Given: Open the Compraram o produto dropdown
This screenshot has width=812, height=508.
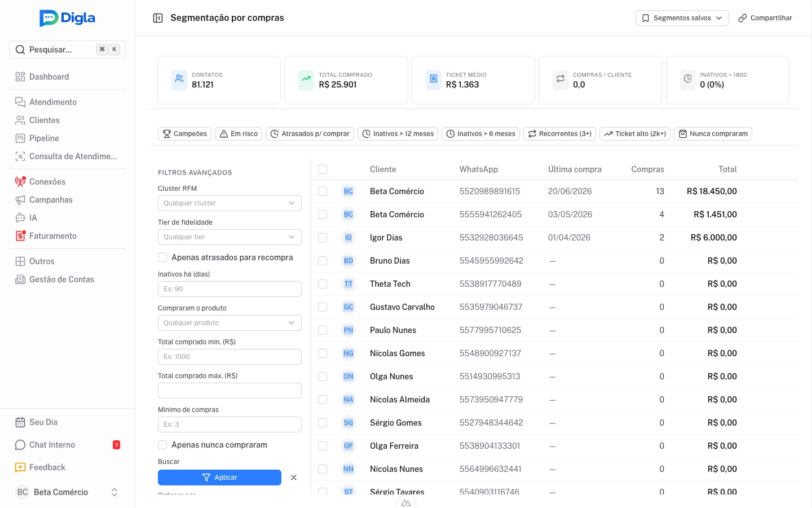Looking at the screenshot, I should [x=230, y=323].
